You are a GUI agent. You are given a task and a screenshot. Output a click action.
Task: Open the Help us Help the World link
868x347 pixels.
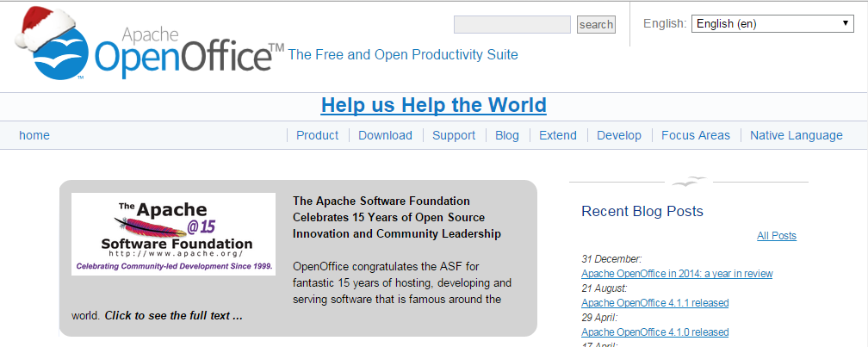click(433, 104)
